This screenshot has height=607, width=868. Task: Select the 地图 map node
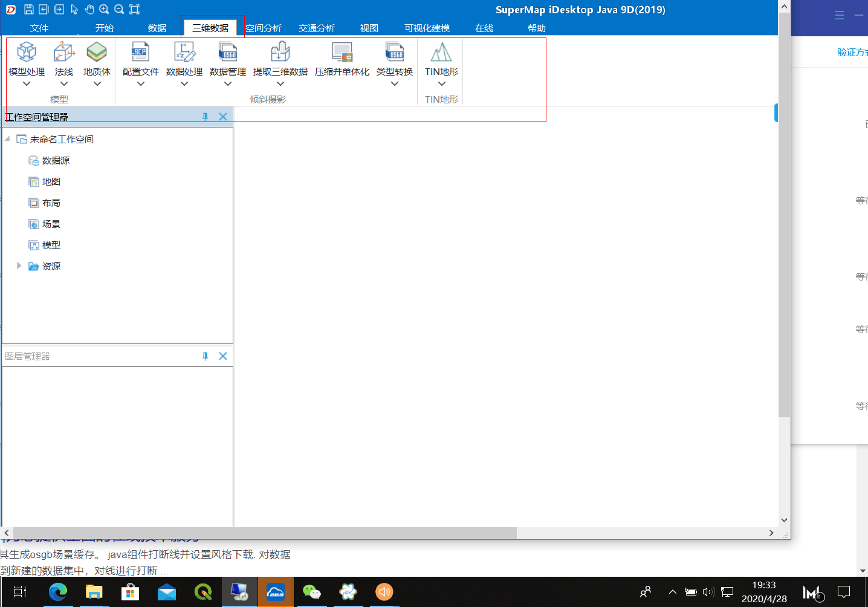tap(51, 182)
